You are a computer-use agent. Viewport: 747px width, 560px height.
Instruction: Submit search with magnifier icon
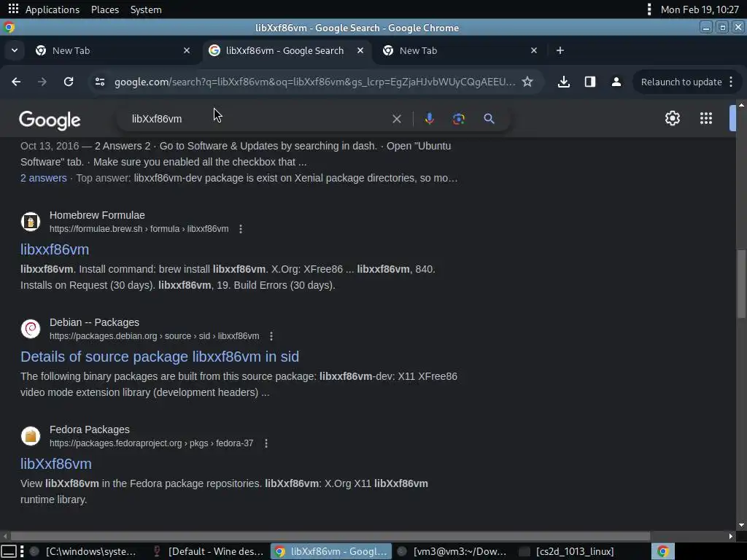(x=489, y=119)
